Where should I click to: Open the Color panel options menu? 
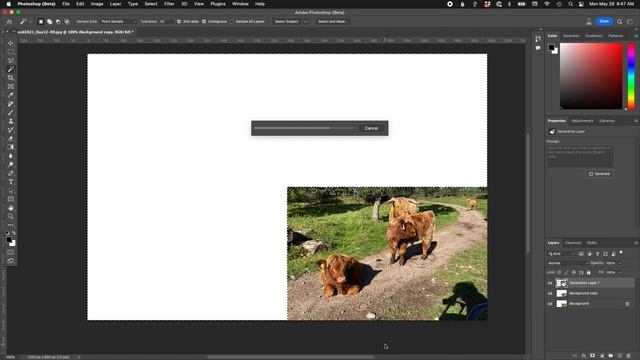(636, 36)
